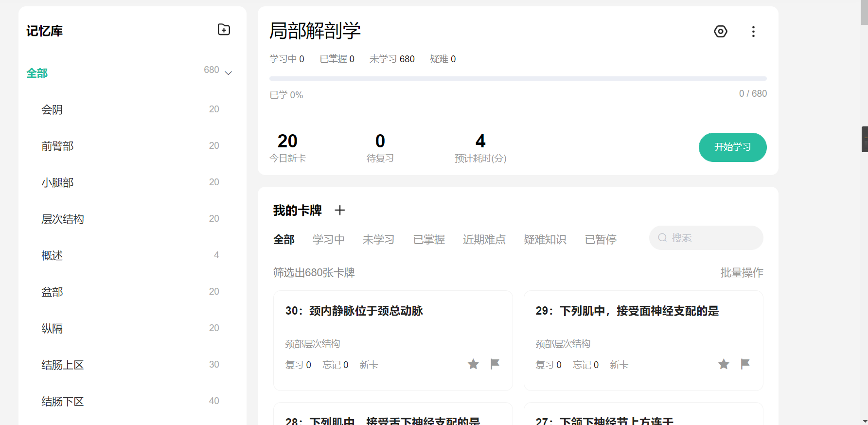The width and height of the screenshot is (868, 425).
Task: Click the study progress bar
Action: (518, 78)
